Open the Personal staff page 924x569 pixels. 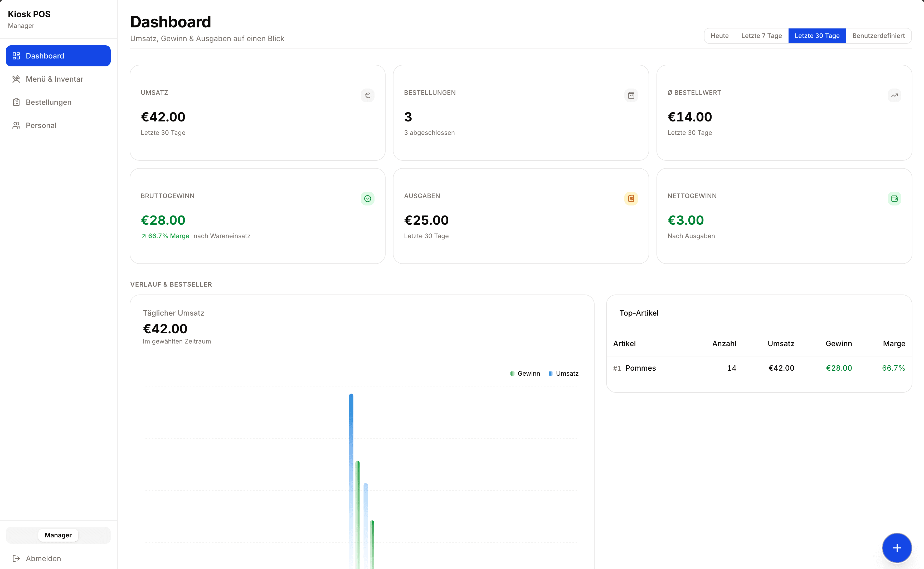click(58, 125)
